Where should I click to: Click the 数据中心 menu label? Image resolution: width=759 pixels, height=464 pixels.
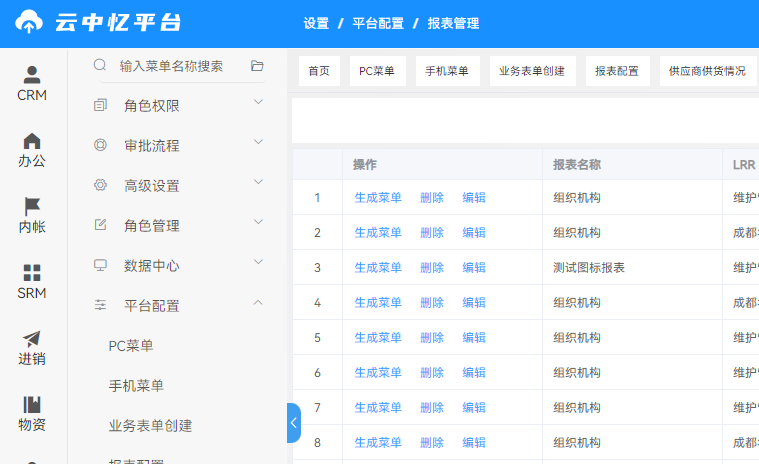click(x=152, y=266)
